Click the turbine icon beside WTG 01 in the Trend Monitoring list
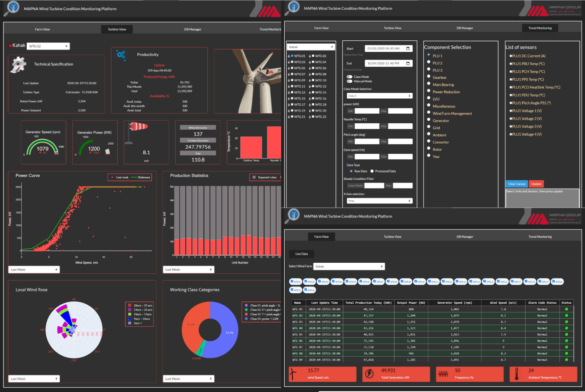Image resolution: width=585 pixels, height=392 pixels. pos(289,56)
